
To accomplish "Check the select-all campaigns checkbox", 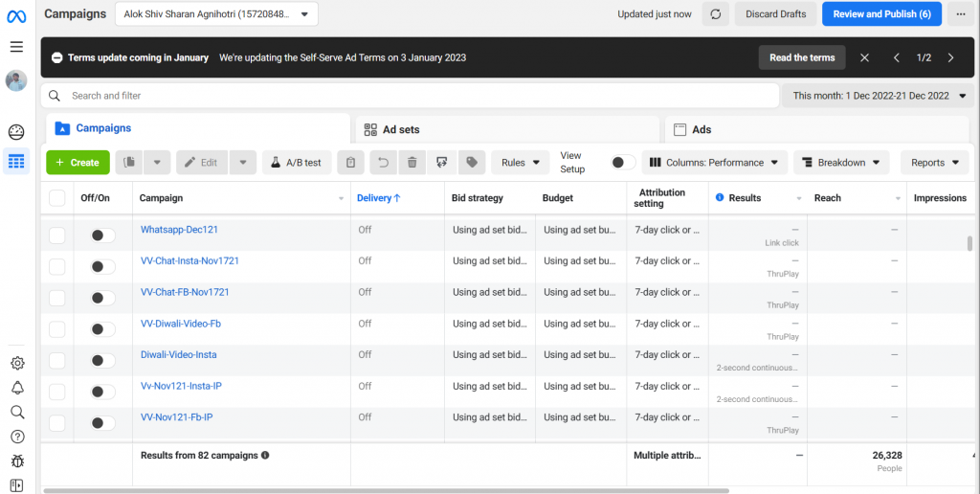I will click(56, 197).
